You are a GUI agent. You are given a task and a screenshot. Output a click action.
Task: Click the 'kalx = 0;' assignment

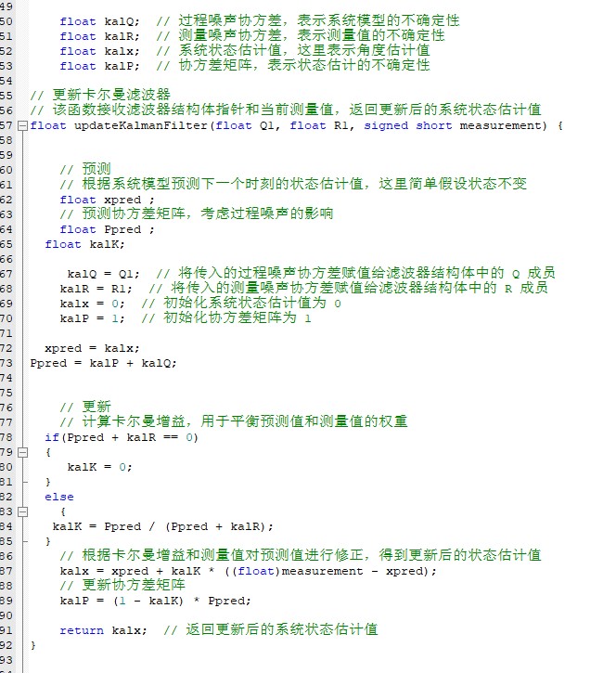(92, 304)
